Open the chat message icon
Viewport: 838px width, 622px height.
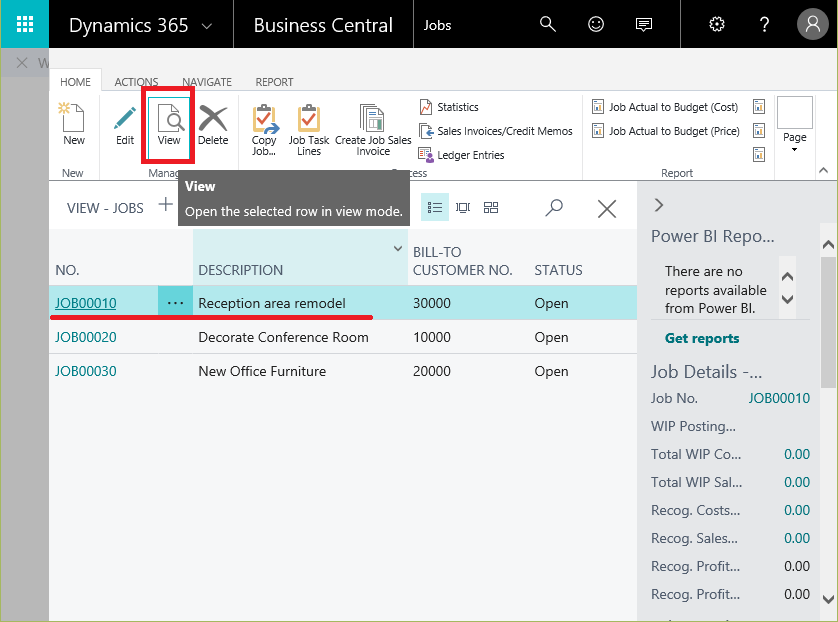(x=643, y=24)
